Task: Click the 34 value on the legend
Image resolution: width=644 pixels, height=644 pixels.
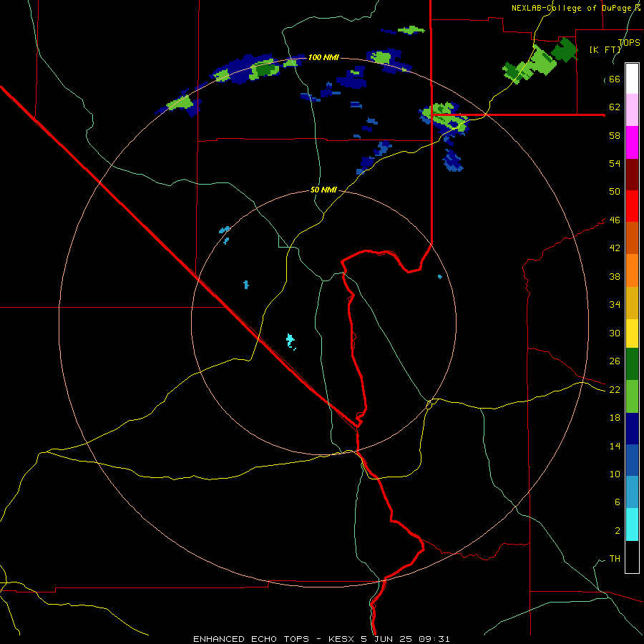Action: click(x=615, y=305)
